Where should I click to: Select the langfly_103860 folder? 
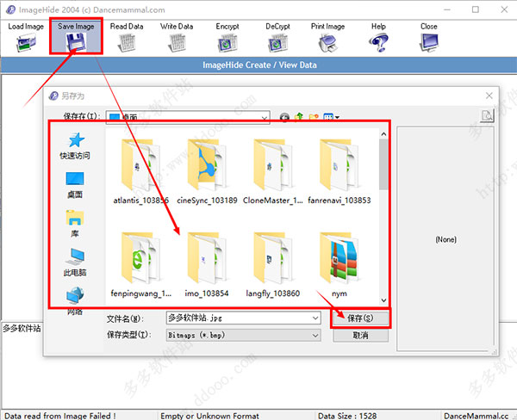pos(272,265)
